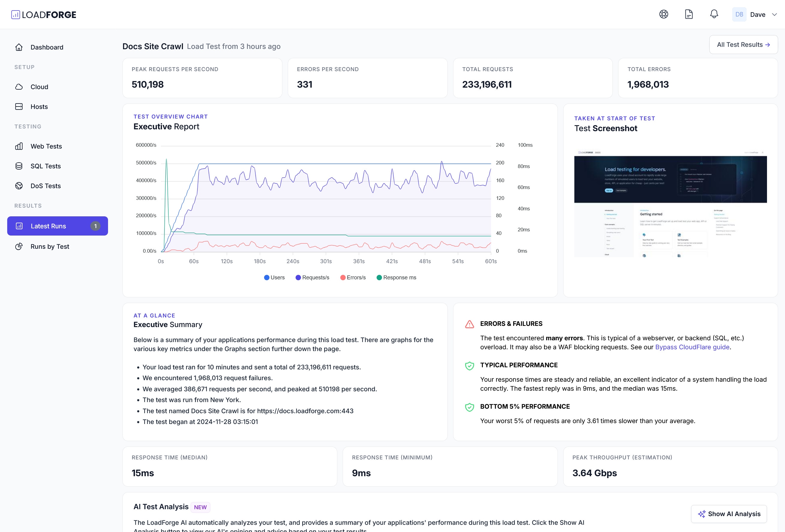Open the Test Screenshot thumbnail
Viewport: 785px width, 532px height.
click(670, 203)
